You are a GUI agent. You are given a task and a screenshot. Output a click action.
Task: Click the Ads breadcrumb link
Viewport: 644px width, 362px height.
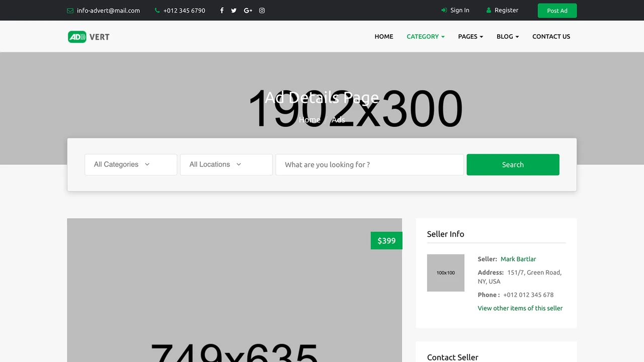338,120
